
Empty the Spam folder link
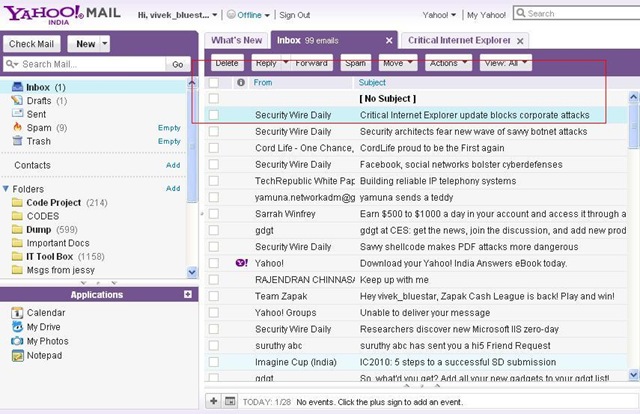click(169, 127)
